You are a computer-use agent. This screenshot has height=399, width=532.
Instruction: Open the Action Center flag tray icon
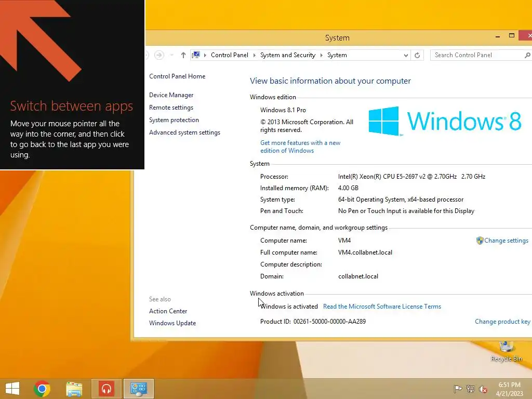click(x=458, y=389)
